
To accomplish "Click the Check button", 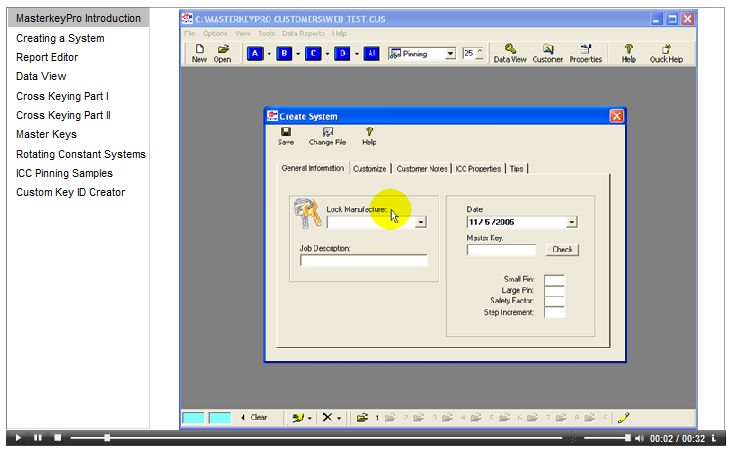I will pyautogui.click(x=562, y=249).
